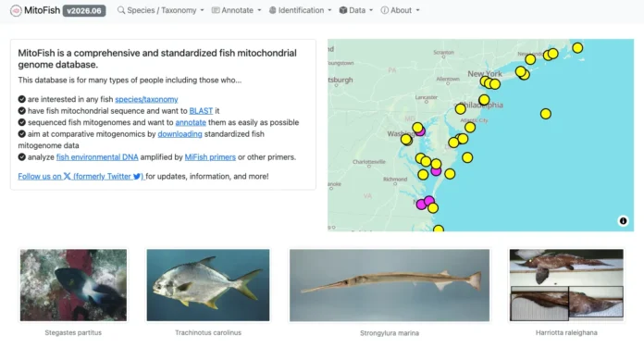644x348 pixels.
Task: Open the BLAST link
Action: [x=202, y=111]
